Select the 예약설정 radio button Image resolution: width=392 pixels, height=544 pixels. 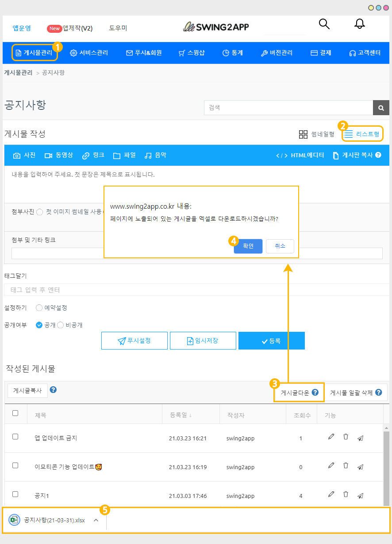coord(39,308)
